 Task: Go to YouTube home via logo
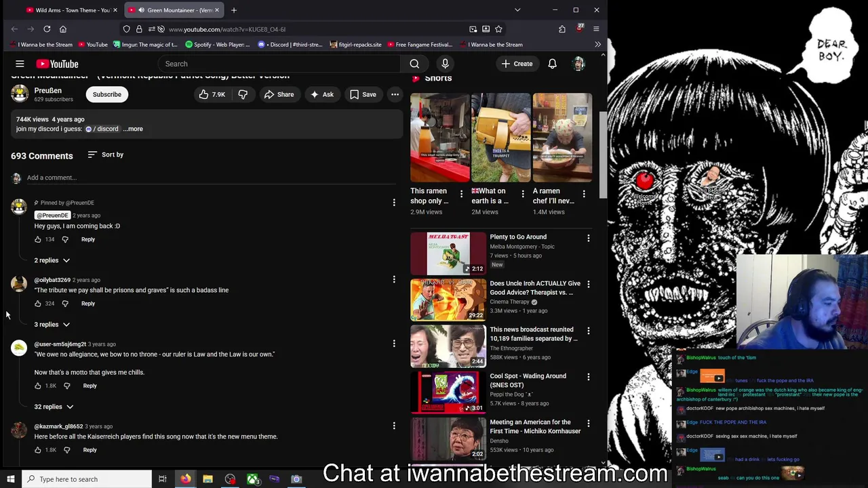(x=57, y=64)
